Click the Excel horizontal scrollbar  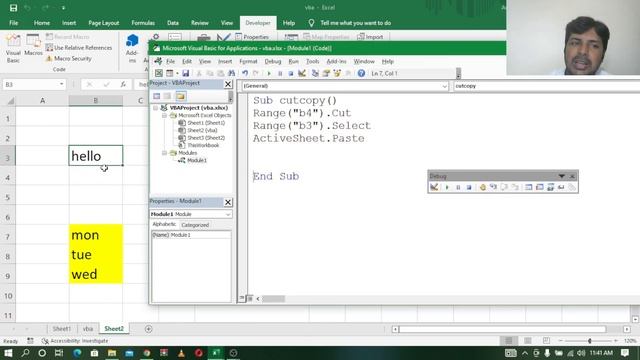click(502, 329)
